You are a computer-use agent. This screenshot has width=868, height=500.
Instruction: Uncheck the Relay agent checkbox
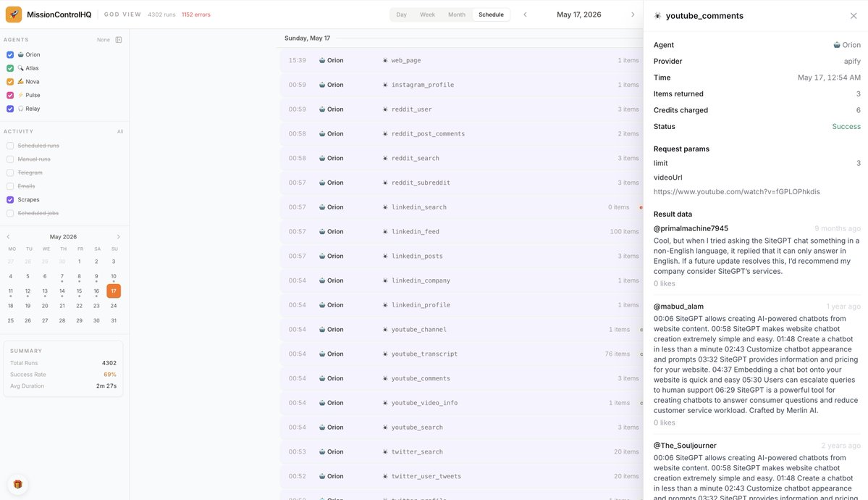tap(10, 109)
